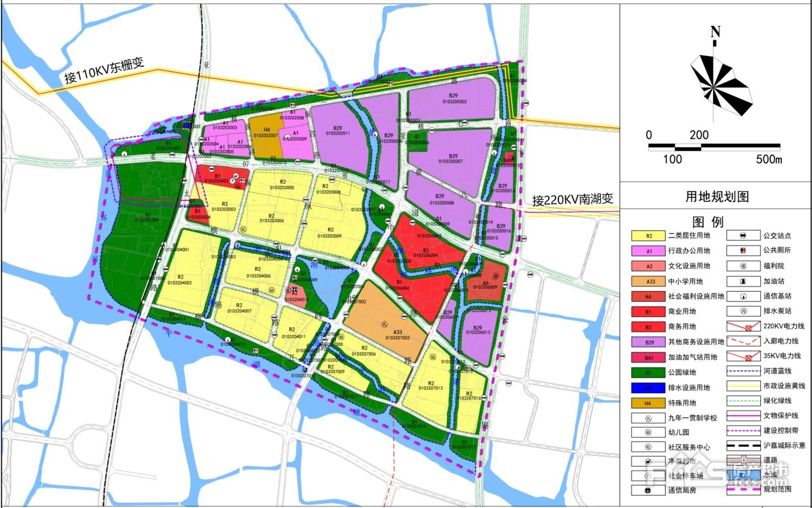Viewport: 812px width, 508px height.
Task: Select the B2 business land swatch
Action: tap(648, 326)
